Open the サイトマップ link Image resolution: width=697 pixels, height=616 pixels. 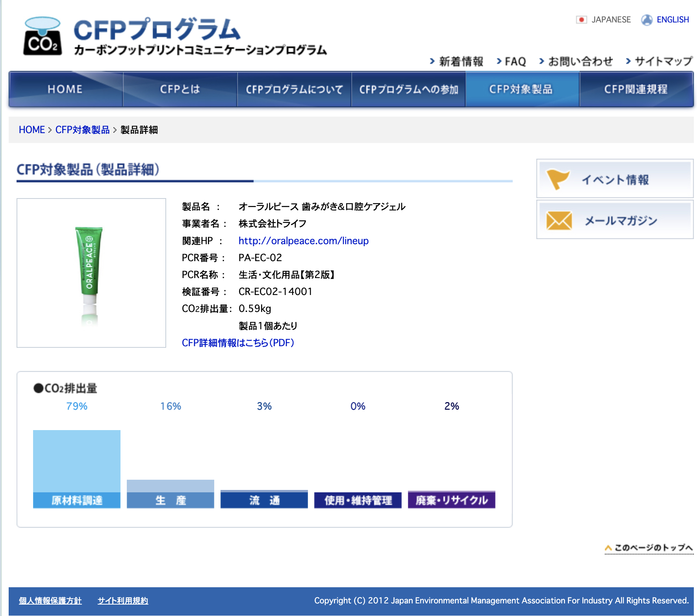pyautogui.click(x=664, y=61)
